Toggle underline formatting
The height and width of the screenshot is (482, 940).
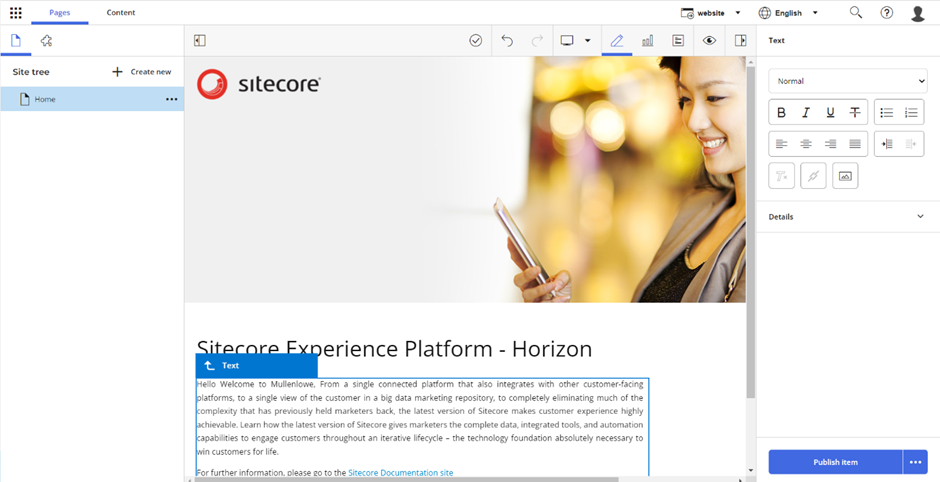[830, 112]
